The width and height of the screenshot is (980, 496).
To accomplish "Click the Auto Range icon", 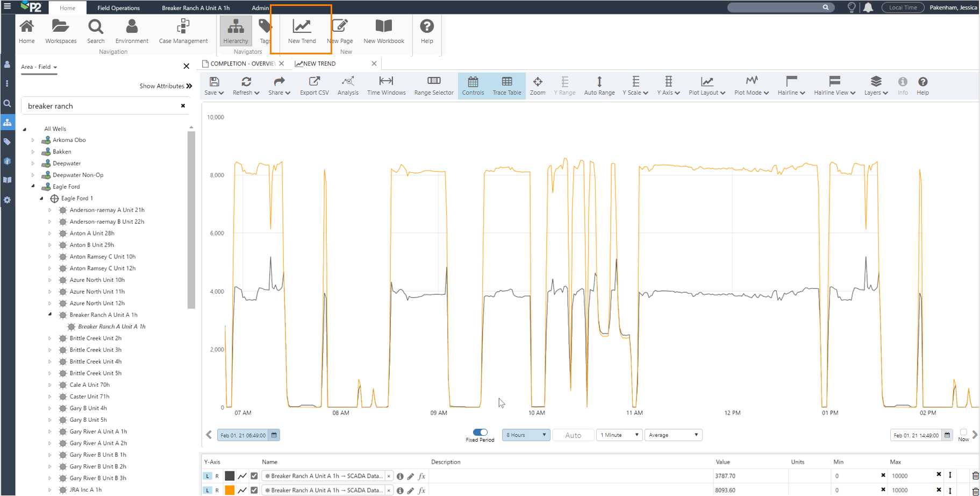I will (599, 86).
